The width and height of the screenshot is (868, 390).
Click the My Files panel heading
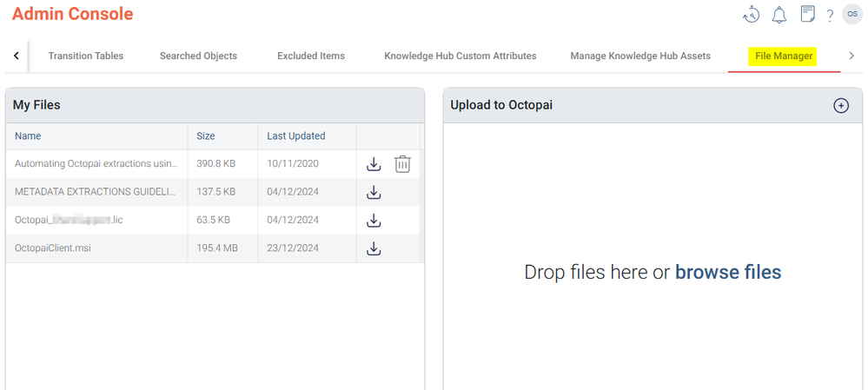(36, 105)
